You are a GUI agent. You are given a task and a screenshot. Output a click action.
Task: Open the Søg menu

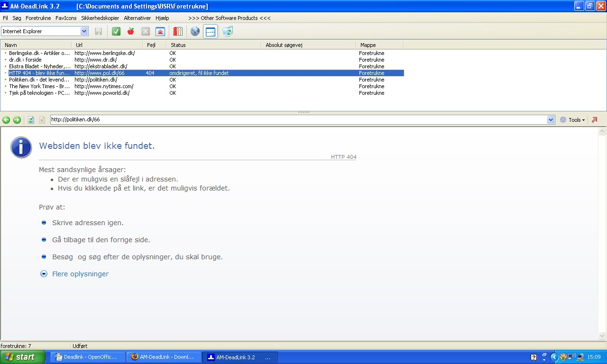coord(17,18)
